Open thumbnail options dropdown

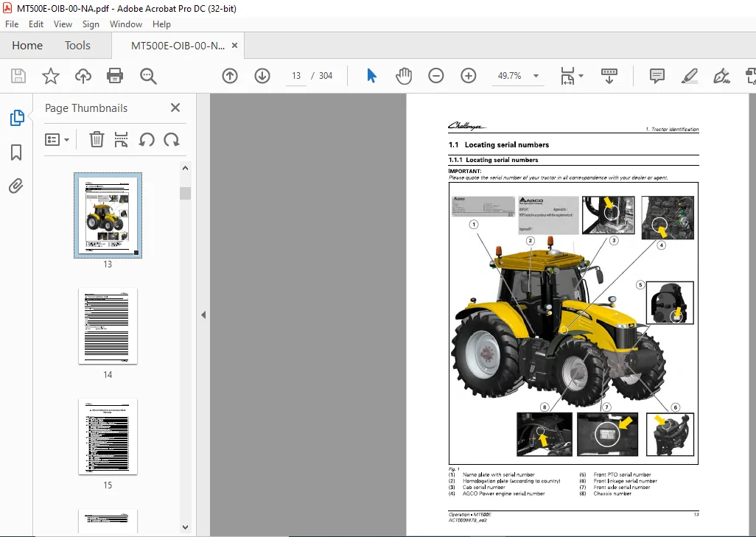(57, 140)
